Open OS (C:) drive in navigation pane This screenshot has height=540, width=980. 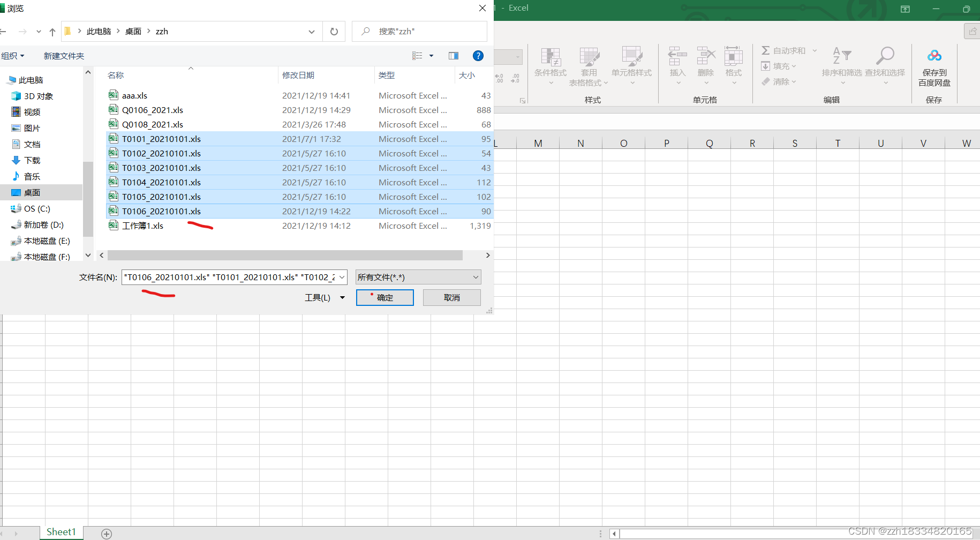pos(37,208)
